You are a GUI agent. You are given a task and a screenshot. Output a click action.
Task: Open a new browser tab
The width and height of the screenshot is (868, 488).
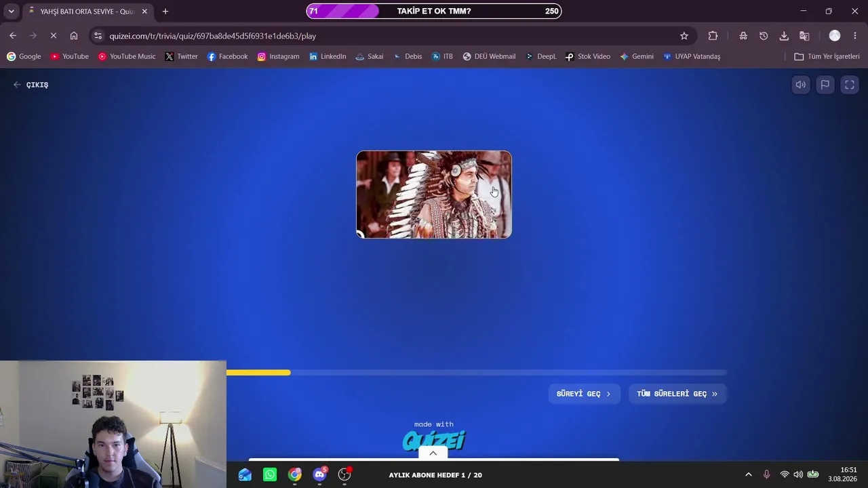(165, 12)
